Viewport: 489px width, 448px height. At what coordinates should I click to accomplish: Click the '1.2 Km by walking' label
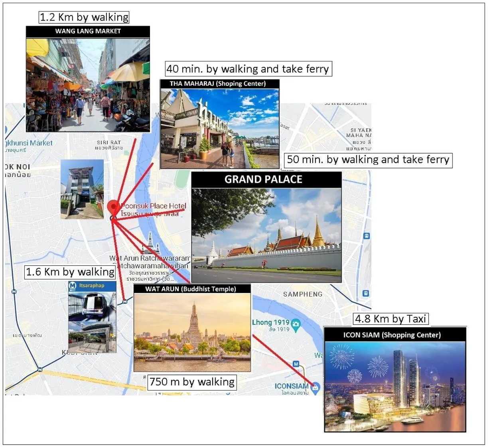click(x=84, y=17)
